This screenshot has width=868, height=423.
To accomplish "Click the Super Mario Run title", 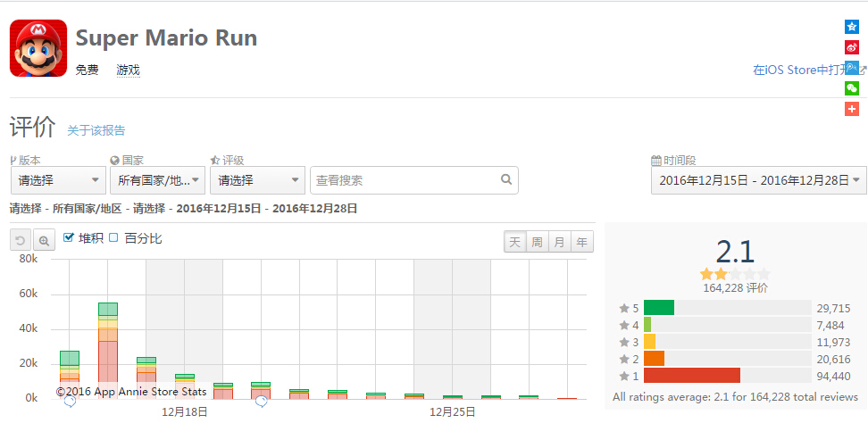I will 166,38.
